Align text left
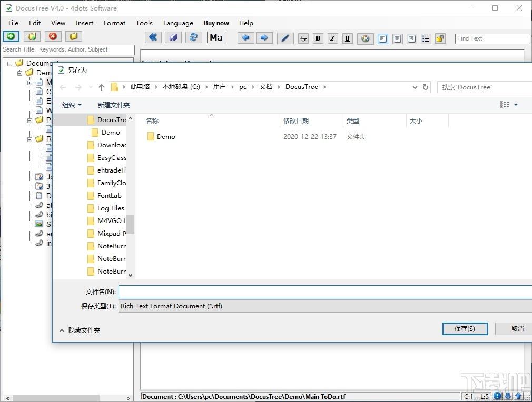This screenshot has width=532, height=402. 383,38
